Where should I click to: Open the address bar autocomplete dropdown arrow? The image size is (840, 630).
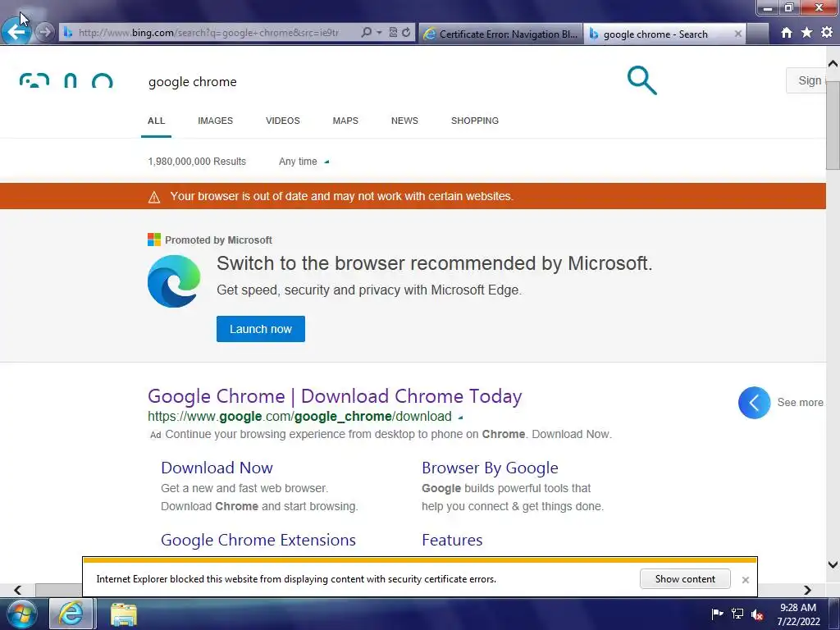click(x=379, y=32)
